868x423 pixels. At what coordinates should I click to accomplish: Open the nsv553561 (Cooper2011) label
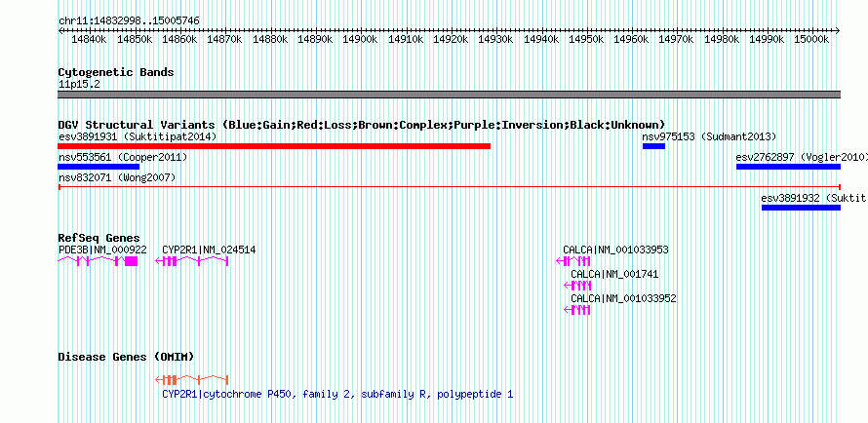[123, 157]
